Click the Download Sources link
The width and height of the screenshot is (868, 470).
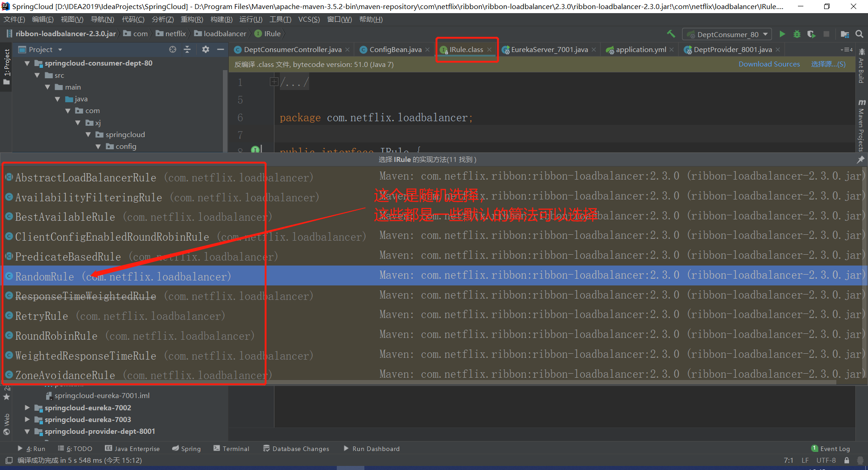(769, 64)
